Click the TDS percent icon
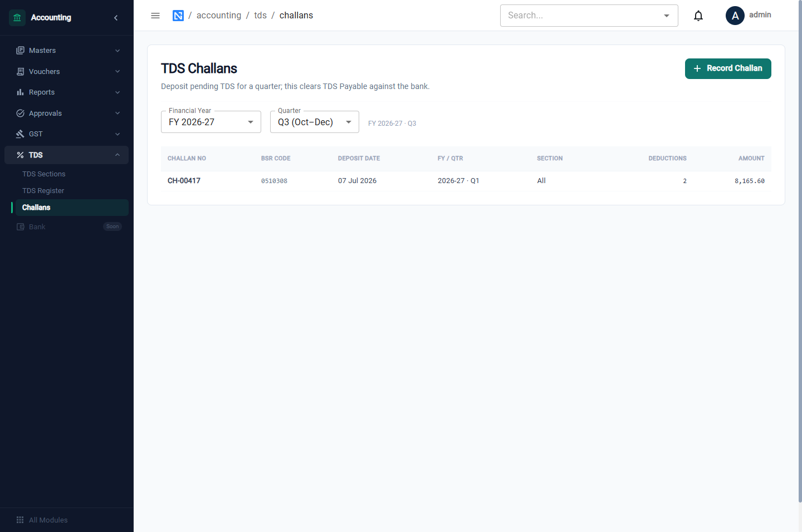This screenshot has height=532, width=802. pos(20,155)
